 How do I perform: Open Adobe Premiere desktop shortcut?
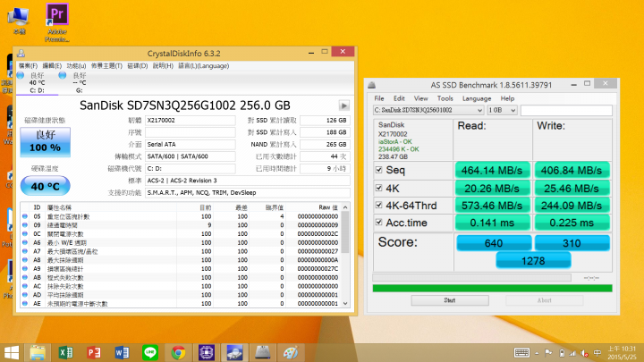[57, 21]
